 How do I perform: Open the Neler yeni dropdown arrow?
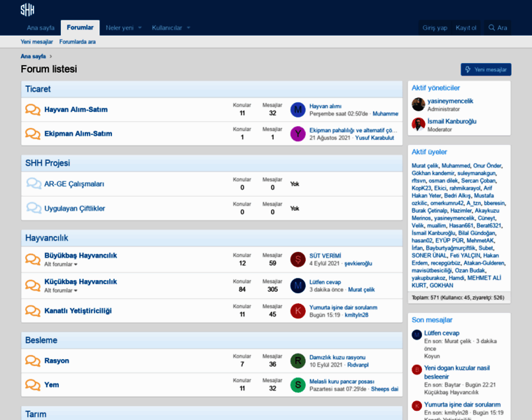pos(140,28)
